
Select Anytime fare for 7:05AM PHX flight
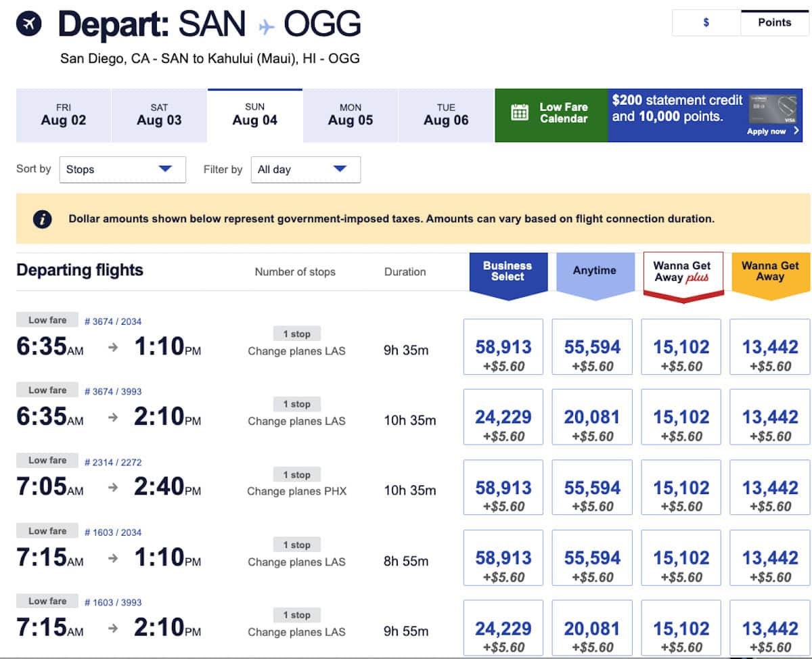click(592, 488)
